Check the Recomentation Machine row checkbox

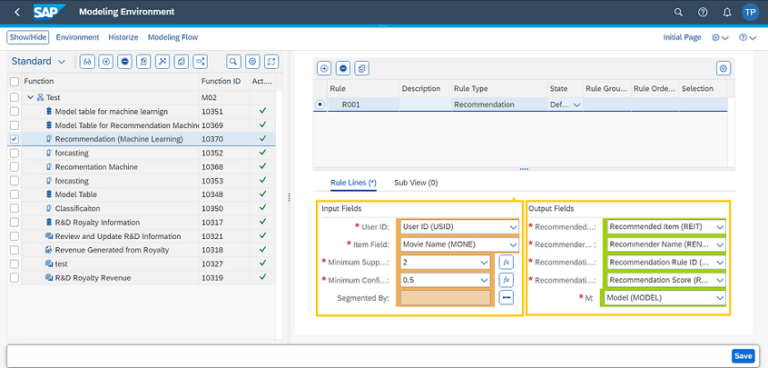[15, 167]
